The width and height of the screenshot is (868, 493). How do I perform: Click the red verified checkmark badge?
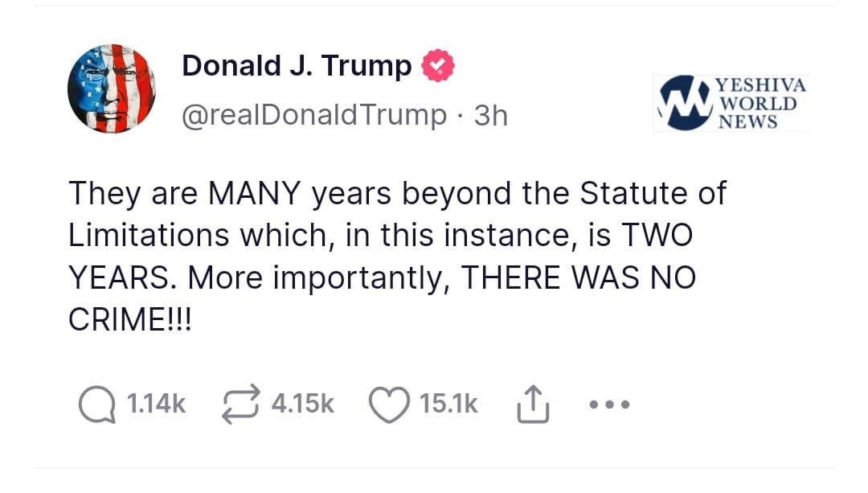439,66
